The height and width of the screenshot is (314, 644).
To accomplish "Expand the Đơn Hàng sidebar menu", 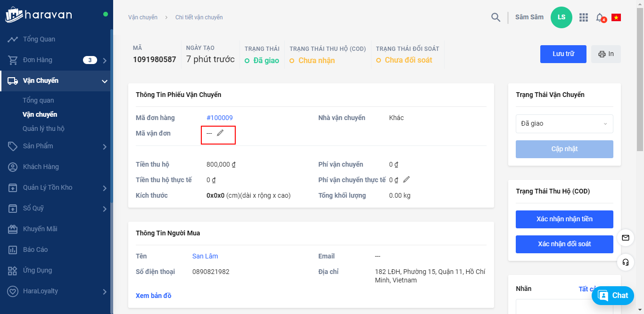I will click(105, 60).
